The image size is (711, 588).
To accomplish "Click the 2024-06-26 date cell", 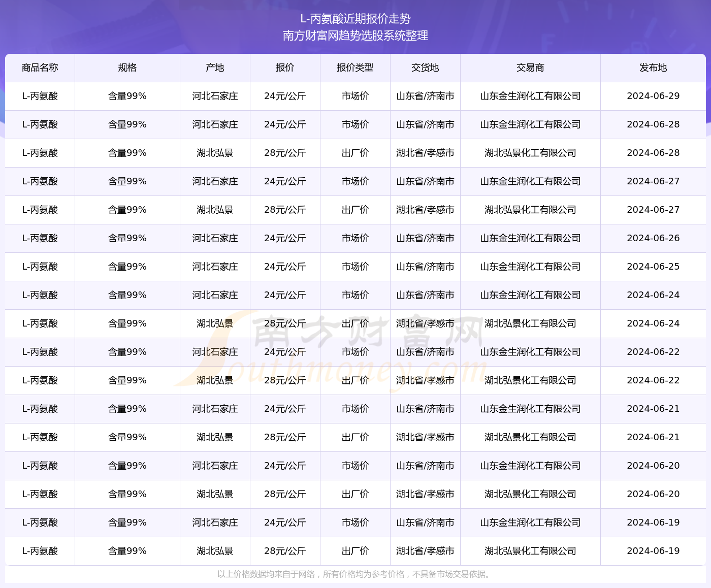I will 653,238.
